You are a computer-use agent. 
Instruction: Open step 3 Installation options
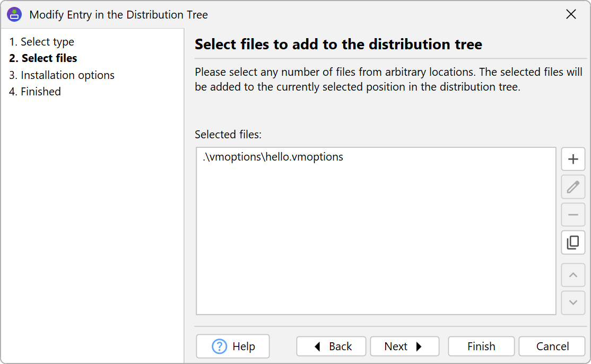click(x=62, y=75)
